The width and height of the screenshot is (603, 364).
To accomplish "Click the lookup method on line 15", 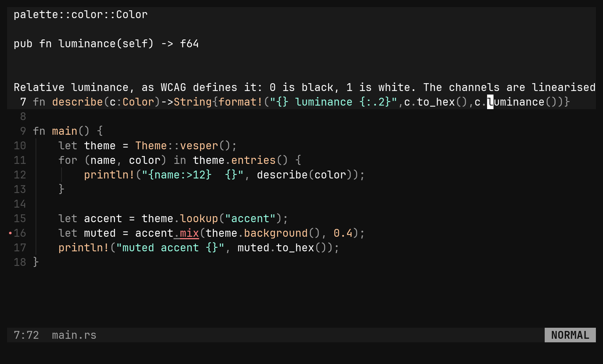I will [199, 219].
